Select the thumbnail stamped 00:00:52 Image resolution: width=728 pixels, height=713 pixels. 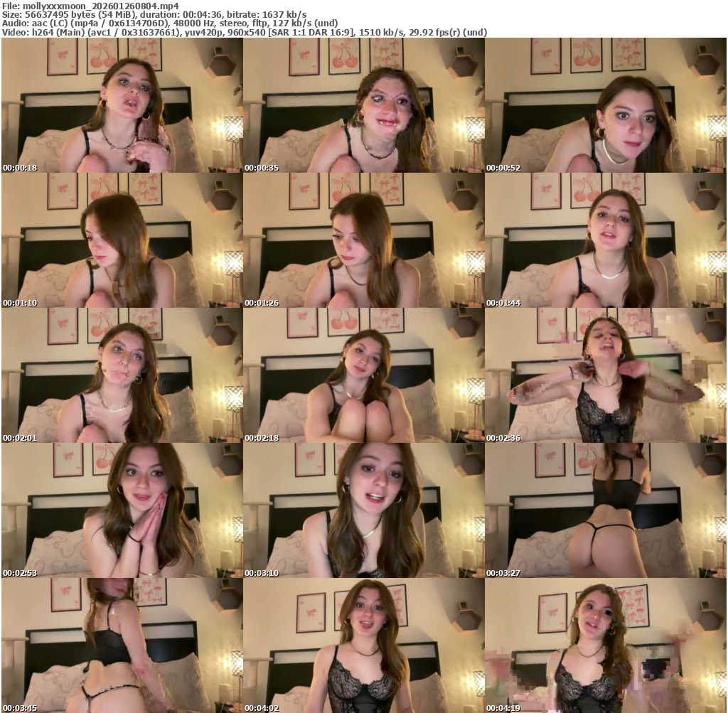[606, 105]
